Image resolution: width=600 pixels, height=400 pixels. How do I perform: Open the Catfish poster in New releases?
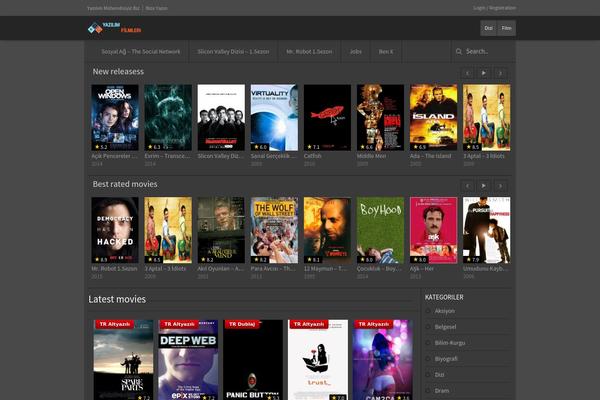point(327,118)
